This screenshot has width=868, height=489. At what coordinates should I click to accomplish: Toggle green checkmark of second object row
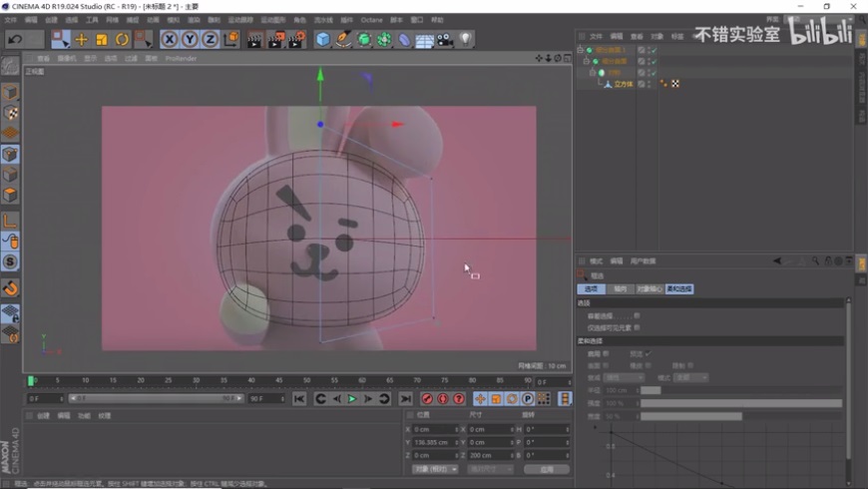point(653,62)
